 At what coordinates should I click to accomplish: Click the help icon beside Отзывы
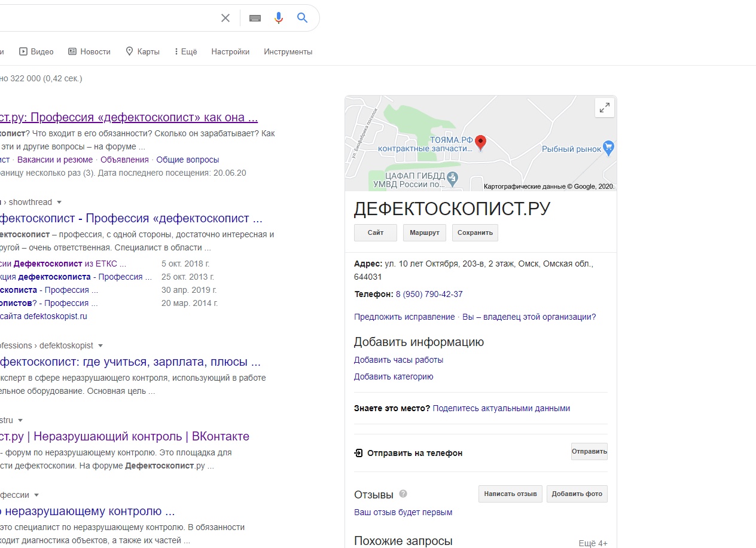click(403, 494)
